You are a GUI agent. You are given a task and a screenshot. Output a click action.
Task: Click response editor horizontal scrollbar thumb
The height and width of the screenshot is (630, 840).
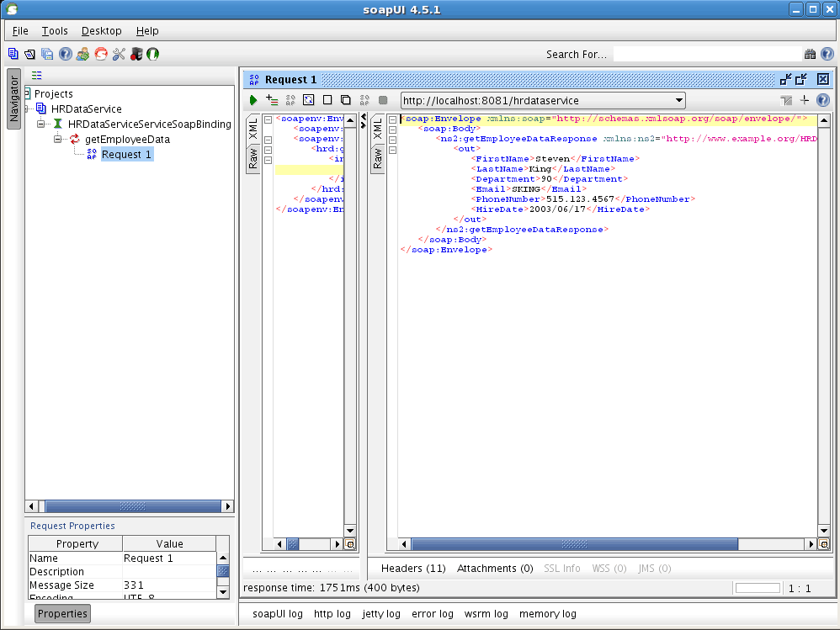574,544
